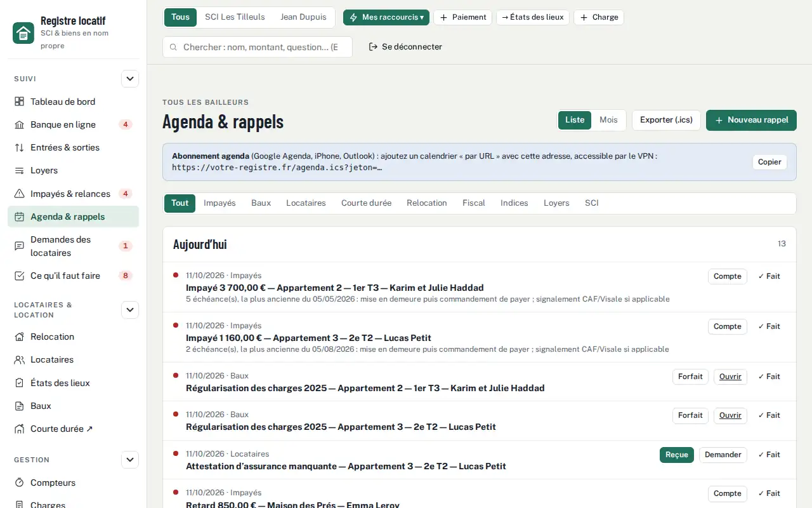Open Entrées & sorties arrows icon
This screenshot has width=812, height=508.
pos(19,147)
